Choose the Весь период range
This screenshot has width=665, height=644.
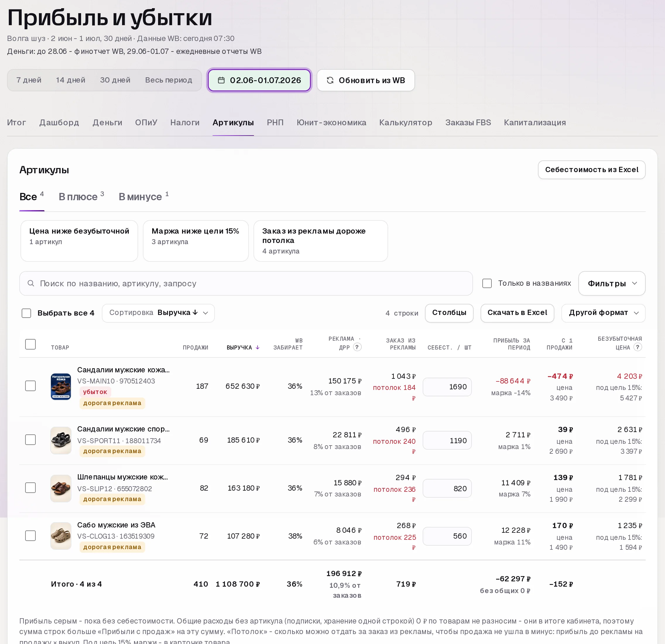tap(169, 80)
